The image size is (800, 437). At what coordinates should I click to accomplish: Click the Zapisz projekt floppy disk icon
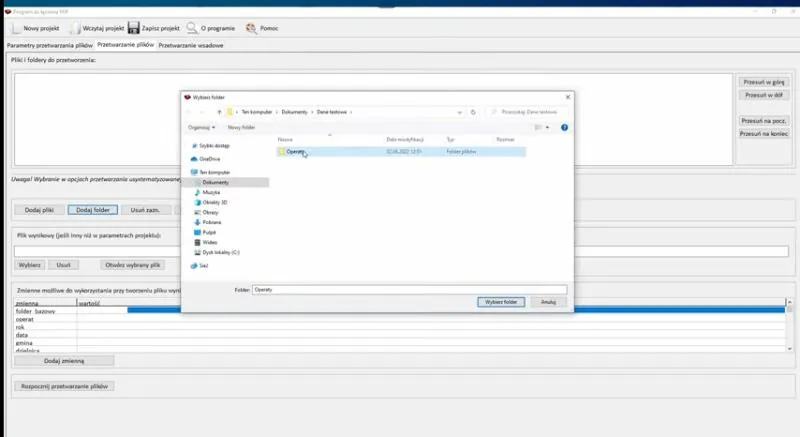[133, 28]
